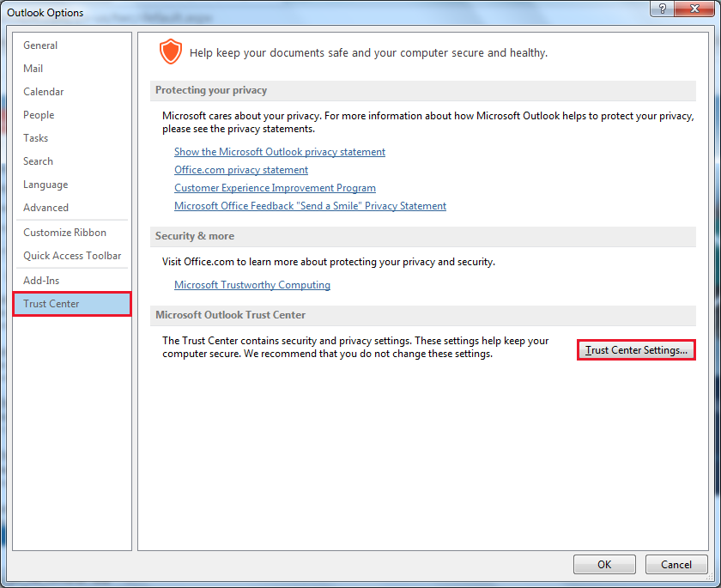Select Quick Access Toolbar category

pyautogui.click(x=72, y=256)
